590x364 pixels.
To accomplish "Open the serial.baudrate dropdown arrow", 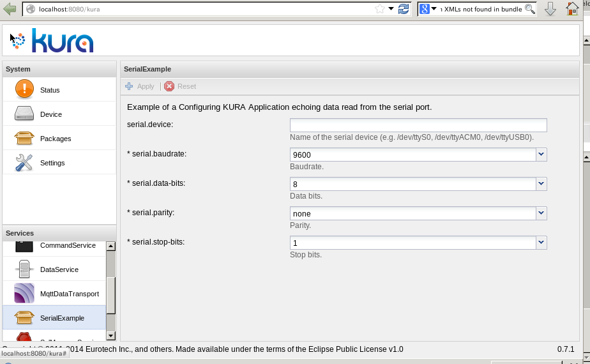I will click(541, 155).
